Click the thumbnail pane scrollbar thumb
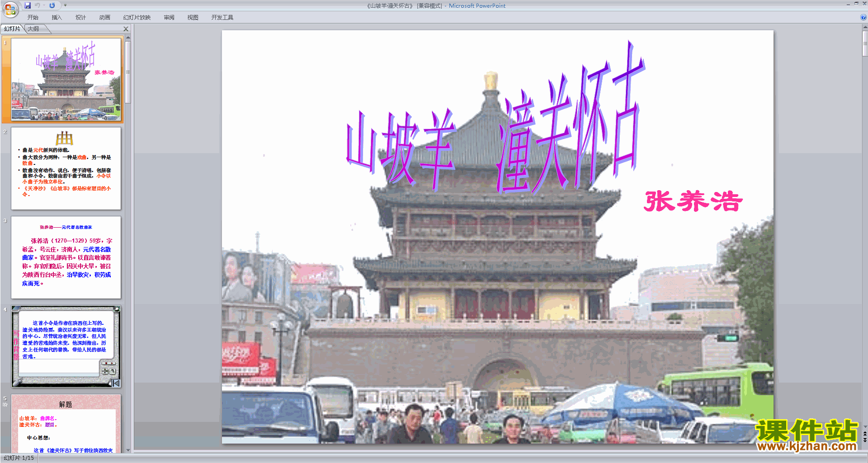This screenshot has height=463, width=868. click(128, 72)
